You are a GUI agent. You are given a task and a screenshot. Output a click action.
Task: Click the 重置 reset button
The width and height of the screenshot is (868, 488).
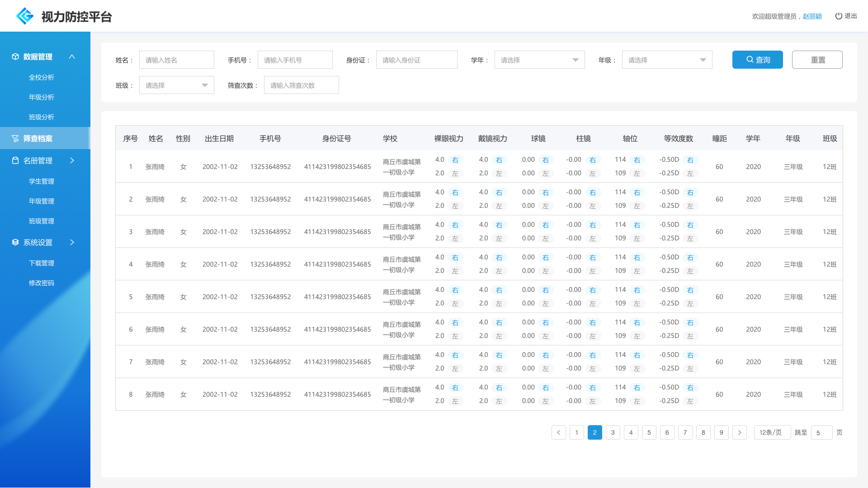tap(817, 60)
